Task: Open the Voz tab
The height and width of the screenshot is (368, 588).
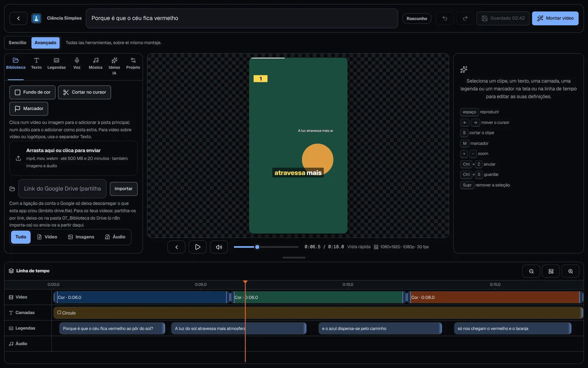Action: [77, 63]
